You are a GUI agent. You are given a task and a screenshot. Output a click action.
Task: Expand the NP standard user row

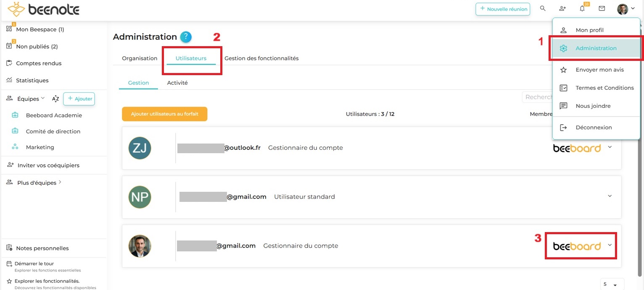pos(610,196)
